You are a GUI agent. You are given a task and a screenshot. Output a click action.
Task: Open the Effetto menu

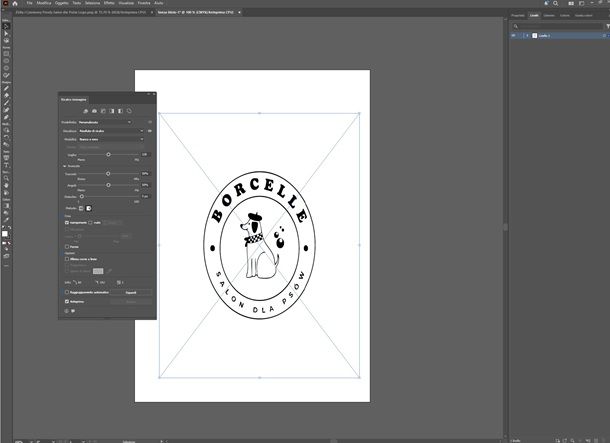[109, 3]
